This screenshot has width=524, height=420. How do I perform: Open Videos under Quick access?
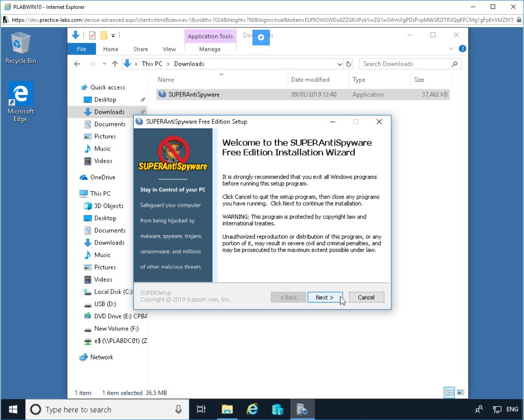[x=103, y=161]
